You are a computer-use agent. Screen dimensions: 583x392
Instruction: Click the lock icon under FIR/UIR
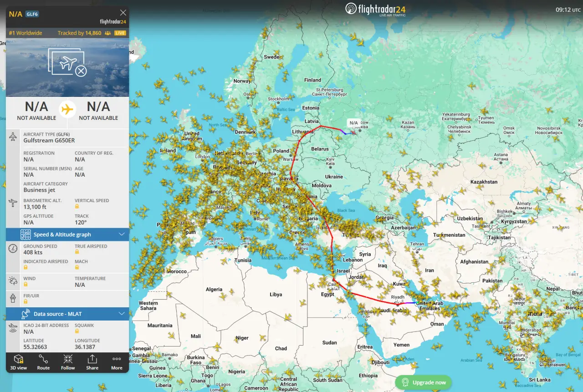[x=26, y=301]
